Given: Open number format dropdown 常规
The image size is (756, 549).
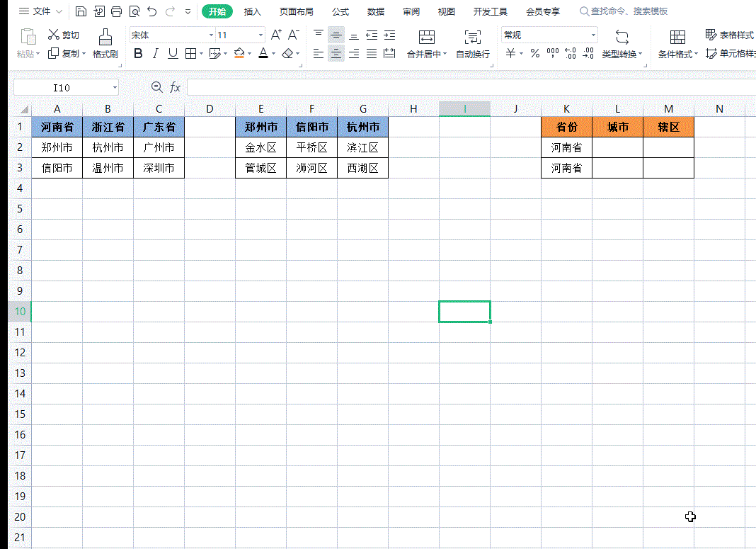Looking at the screenshot, I should pyautogui.click(x=593, y=35).
